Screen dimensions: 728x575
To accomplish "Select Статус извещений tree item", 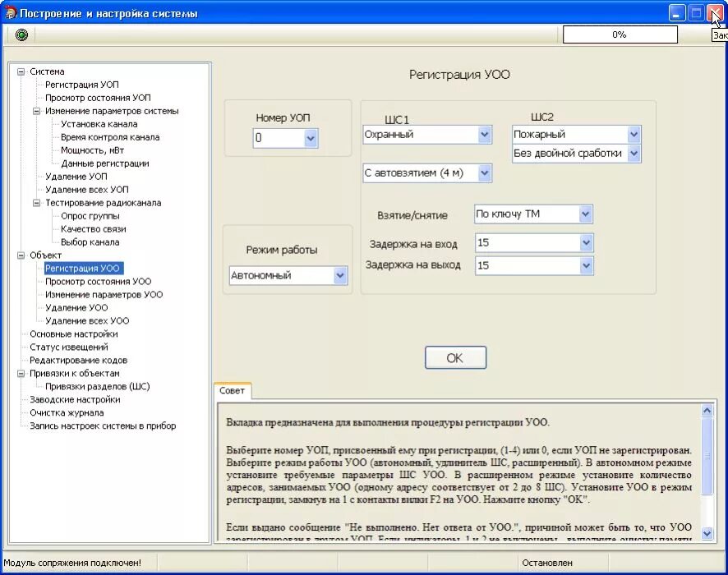I will 69,347.
